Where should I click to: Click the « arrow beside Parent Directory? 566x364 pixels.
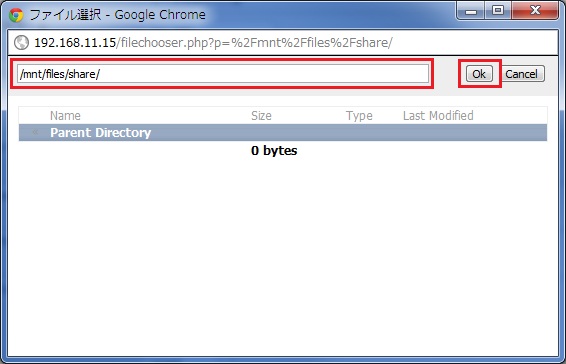(35, 132)
